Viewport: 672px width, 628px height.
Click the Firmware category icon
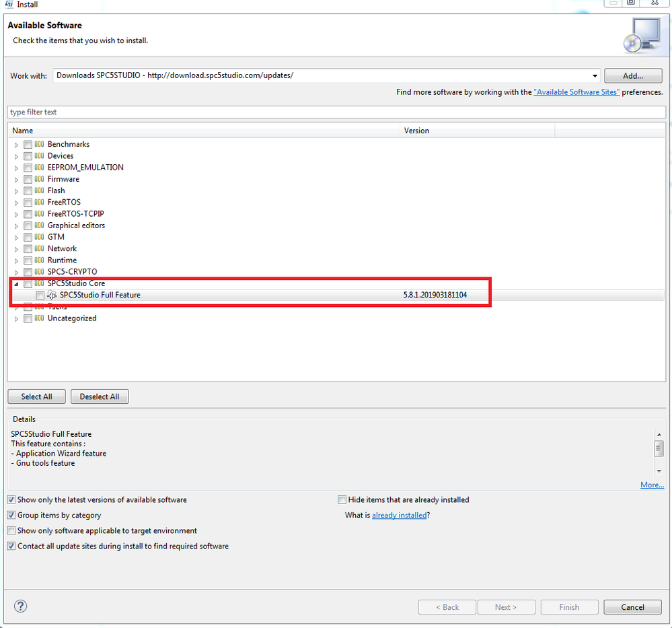[39, 179]
